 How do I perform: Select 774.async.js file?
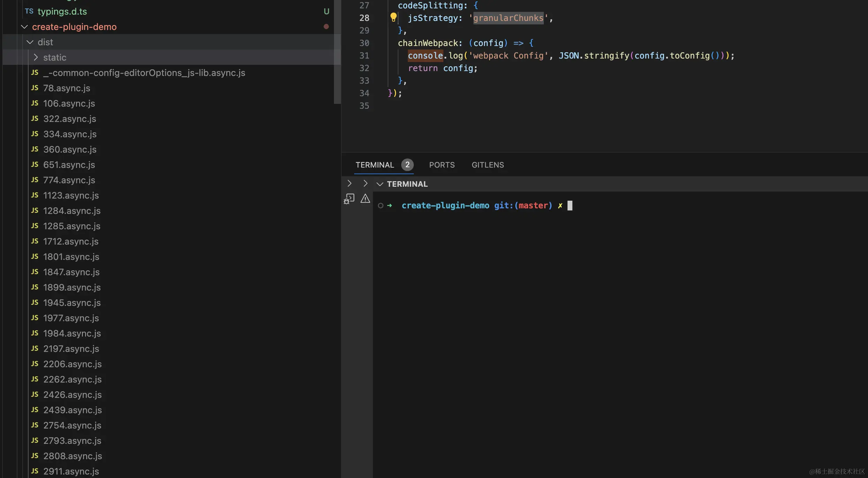tap(69, 180)
